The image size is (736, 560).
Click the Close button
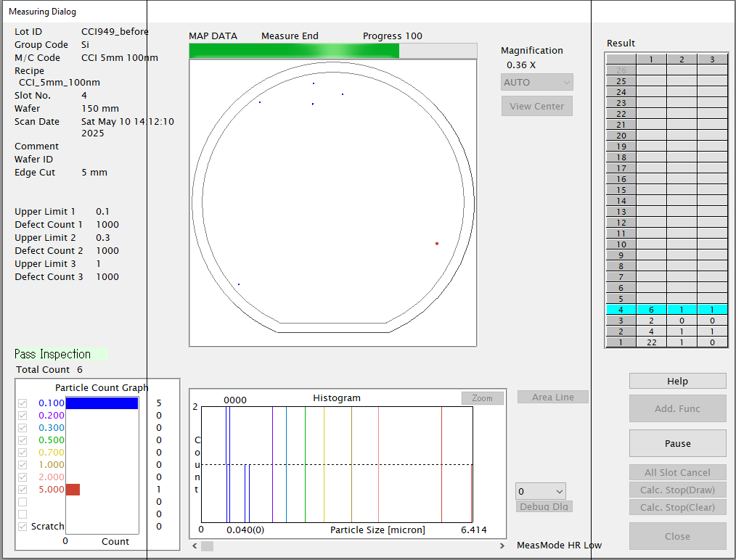point(678,537)
